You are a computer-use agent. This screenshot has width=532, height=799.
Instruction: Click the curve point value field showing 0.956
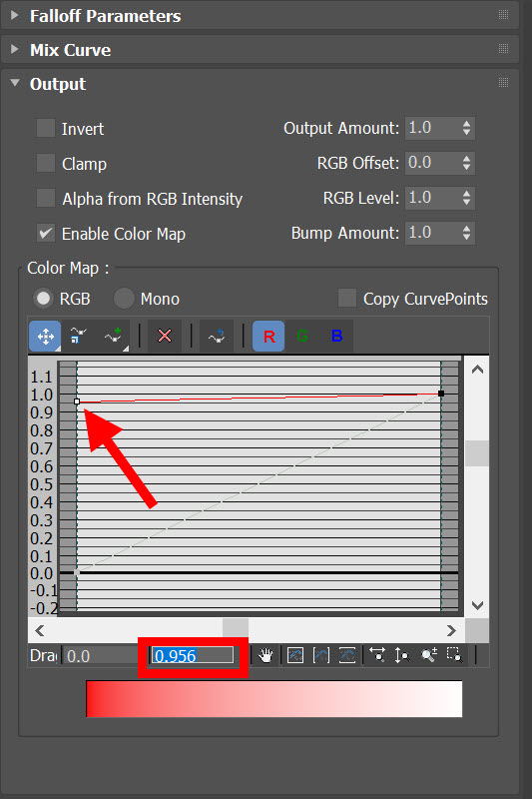coord(193,655)
